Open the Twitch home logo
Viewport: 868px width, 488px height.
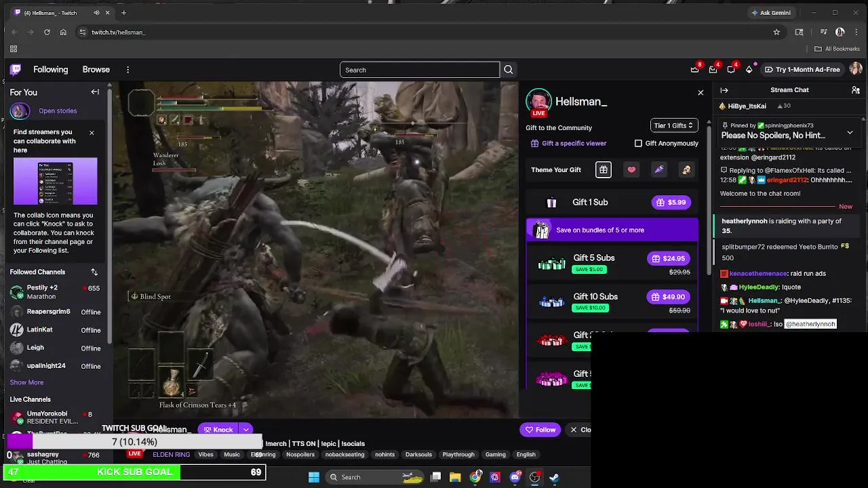[16, 69]
